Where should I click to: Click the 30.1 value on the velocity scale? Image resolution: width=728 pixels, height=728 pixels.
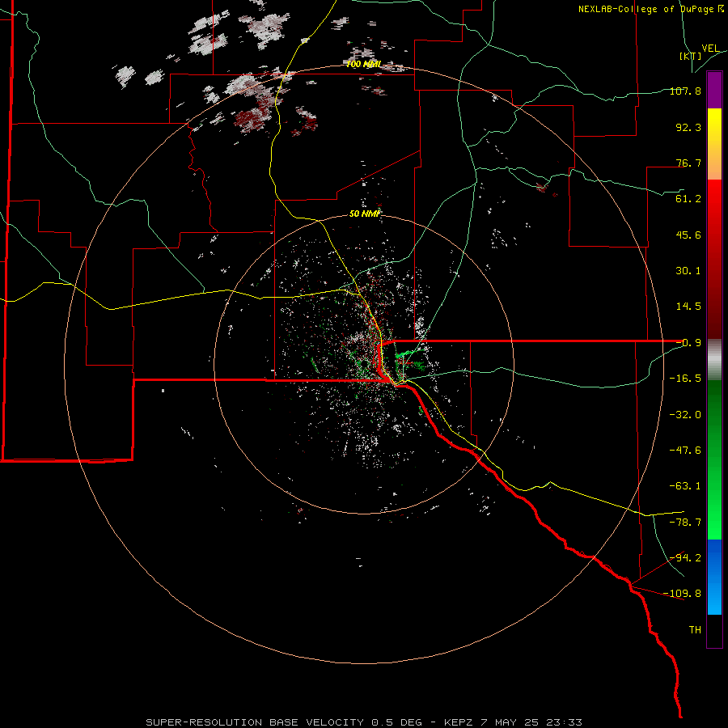click(688, 271)
